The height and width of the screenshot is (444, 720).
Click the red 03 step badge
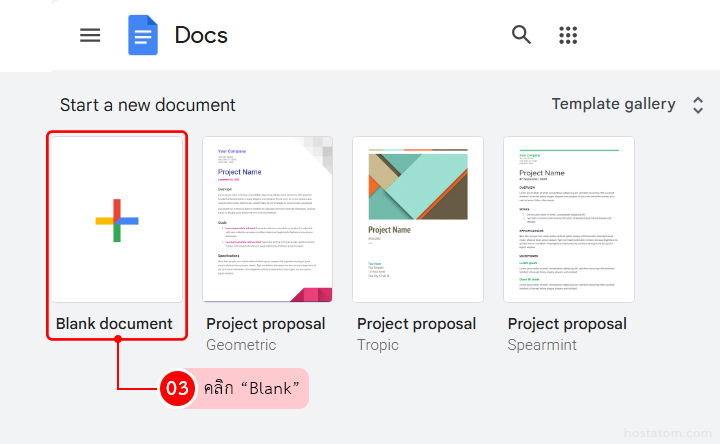177,389
